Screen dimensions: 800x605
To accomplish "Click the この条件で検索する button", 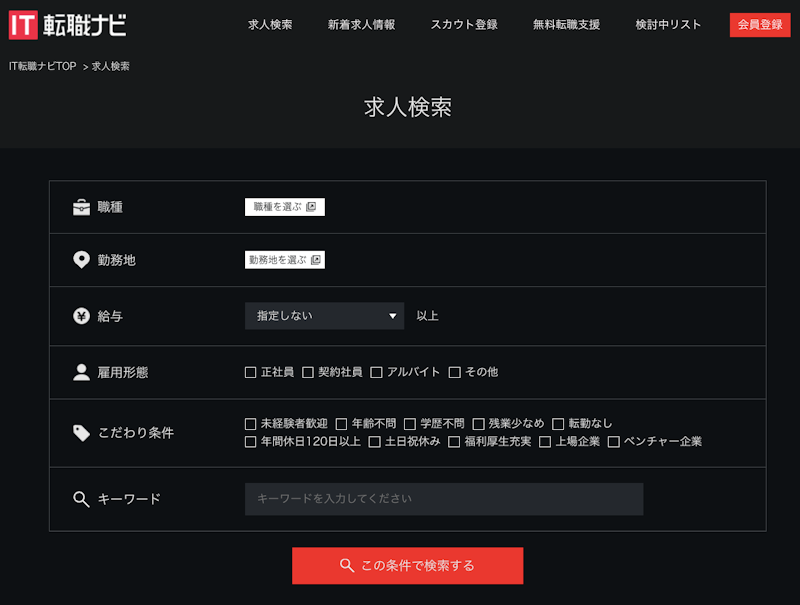I will tap(408, 565).
